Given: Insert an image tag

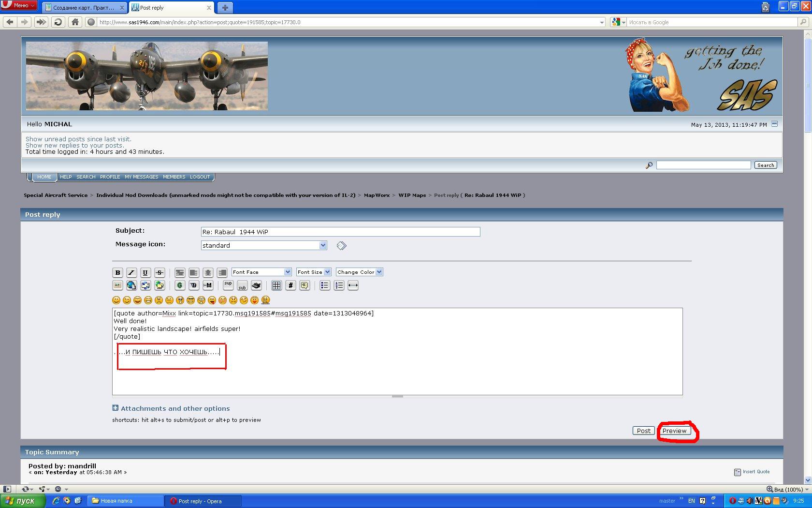Looking at the screenshot, I should pyautogui.click(x=117, y=285).
